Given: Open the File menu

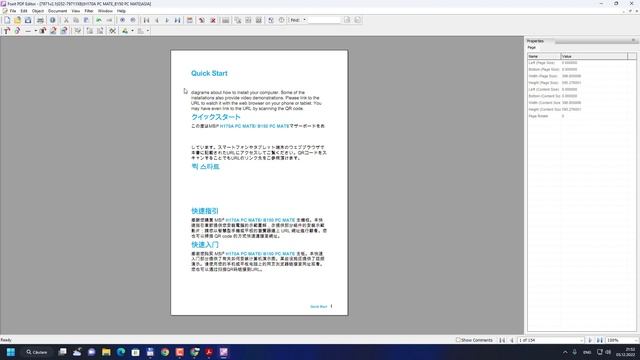Looking at the screenshot, I should 13,11.
